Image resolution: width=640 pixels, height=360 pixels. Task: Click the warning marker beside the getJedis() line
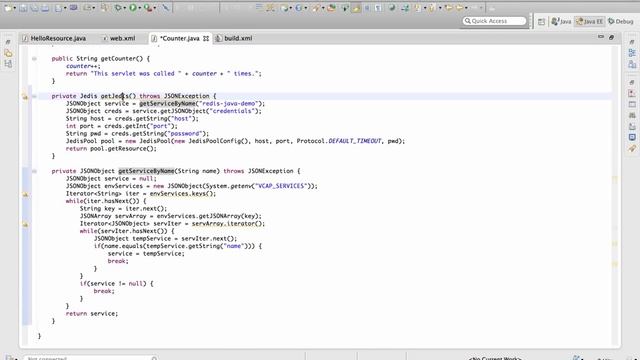(25, 97)
